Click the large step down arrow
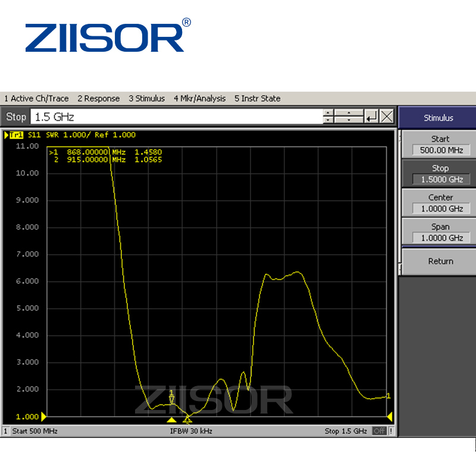The height and width of the screenshot is (476, 476). click(328, 120)
